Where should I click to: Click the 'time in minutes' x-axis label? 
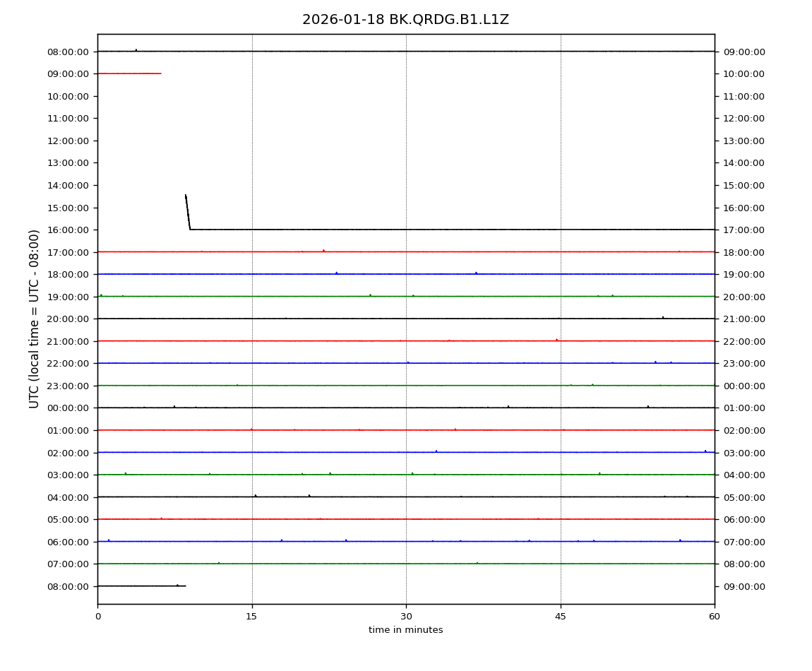405,630
